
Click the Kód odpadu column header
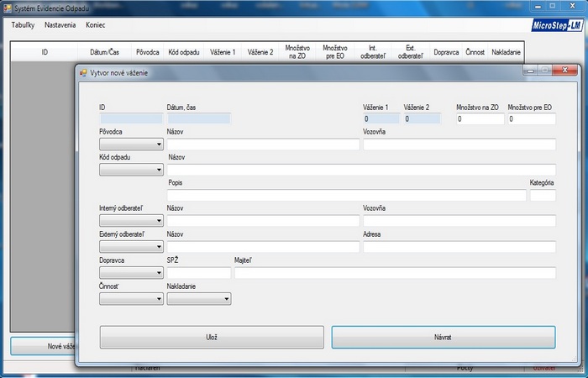click(184, 52)
